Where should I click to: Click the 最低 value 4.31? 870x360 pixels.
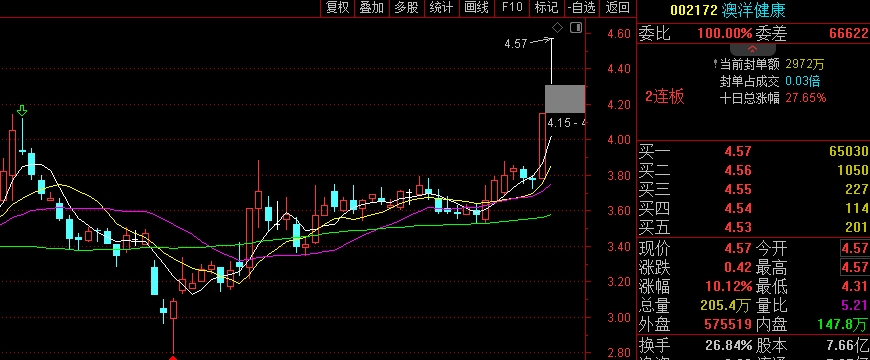point(854,286)
